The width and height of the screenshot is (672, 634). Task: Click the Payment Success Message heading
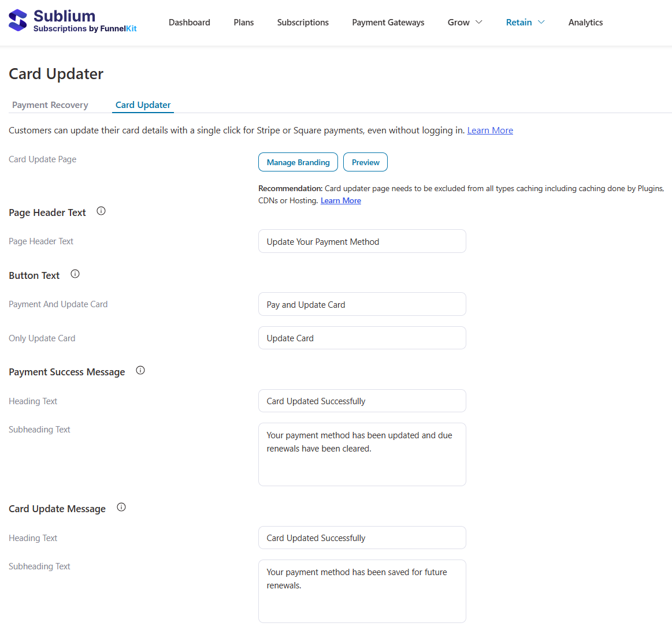tap(67, 372)
